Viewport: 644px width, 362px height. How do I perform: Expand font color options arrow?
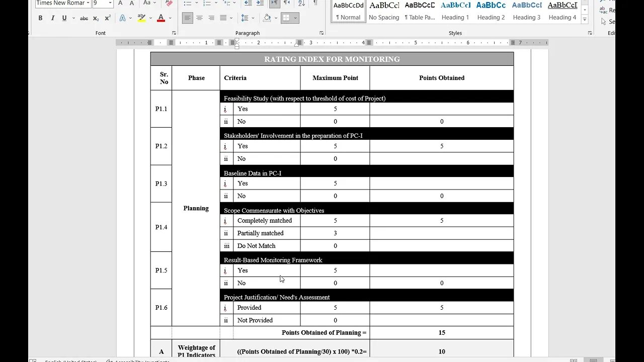(x=170, y=18)
